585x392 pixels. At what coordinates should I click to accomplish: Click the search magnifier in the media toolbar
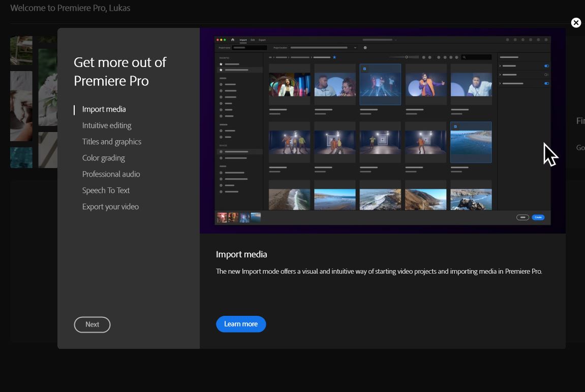[464, 57]
